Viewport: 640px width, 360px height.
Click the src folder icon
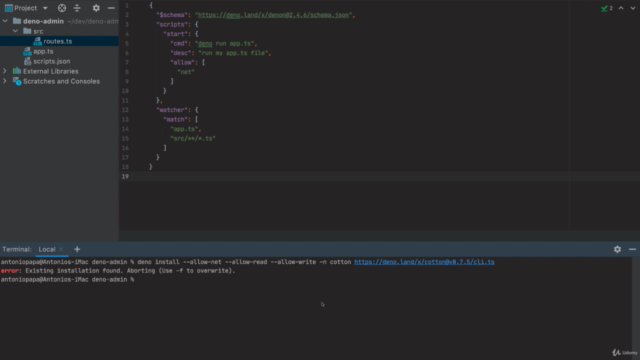tap(27, 31)
